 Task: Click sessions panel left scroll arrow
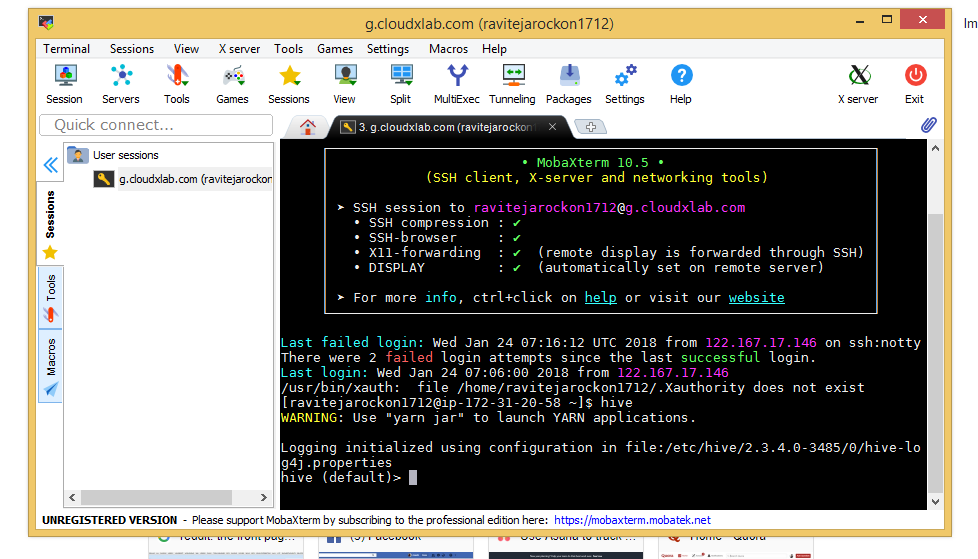click(x=72, y=497)
